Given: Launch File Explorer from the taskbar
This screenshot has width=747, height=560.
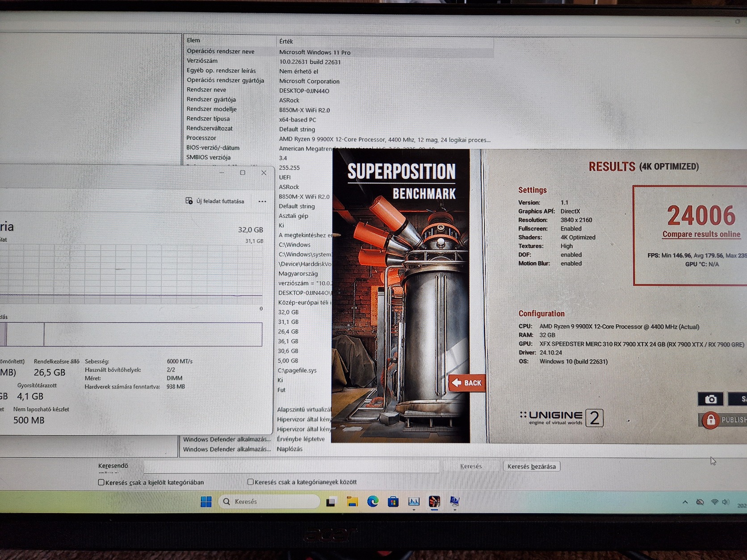Looking at the screenshot, I should point(352,502).
